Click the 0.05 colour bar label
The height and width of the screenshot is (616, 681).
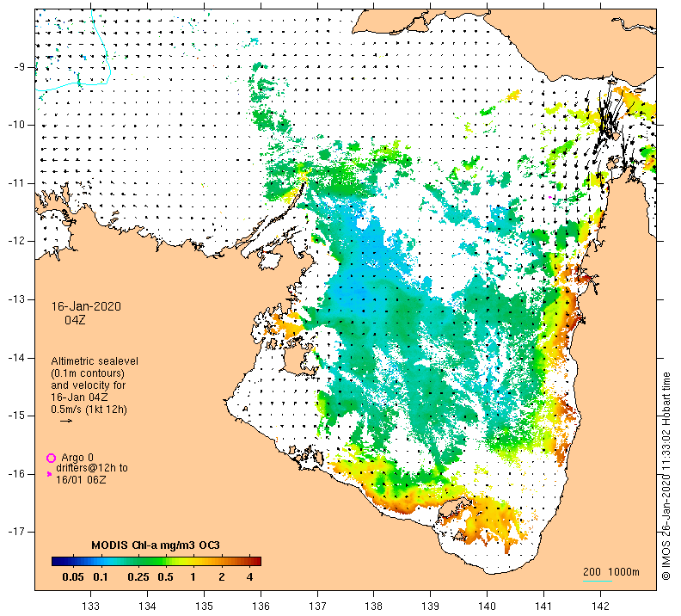pyautogui.click(x=73, y=577)
